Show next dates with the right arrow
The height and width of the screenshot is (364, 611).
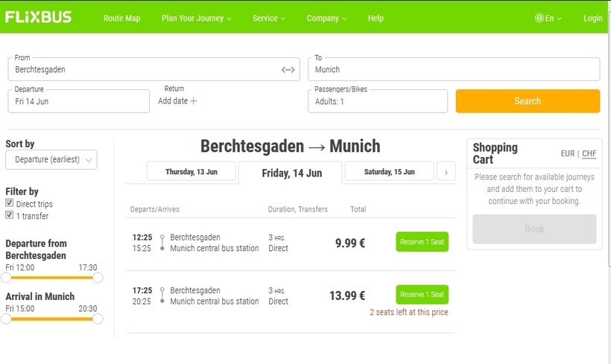coord(446,172)
